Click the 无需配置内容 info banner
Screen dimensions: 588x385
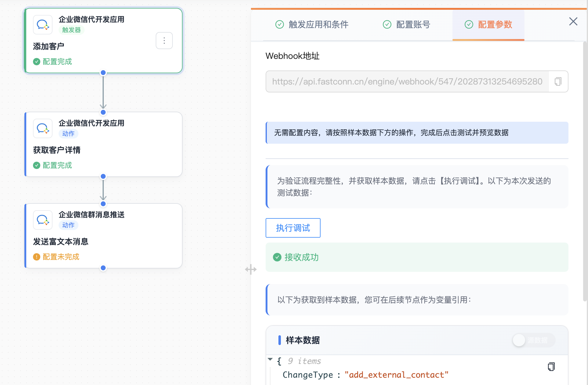pos(417,133)
